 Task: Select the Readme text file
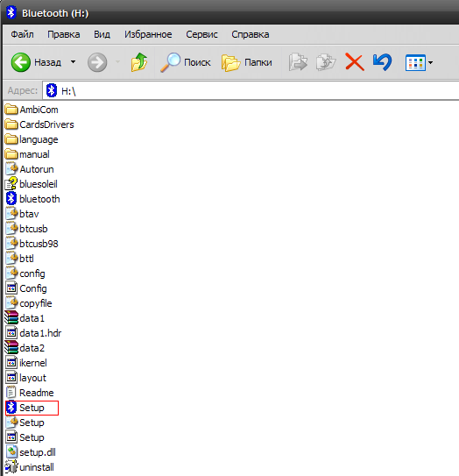(x=30, y=392)
